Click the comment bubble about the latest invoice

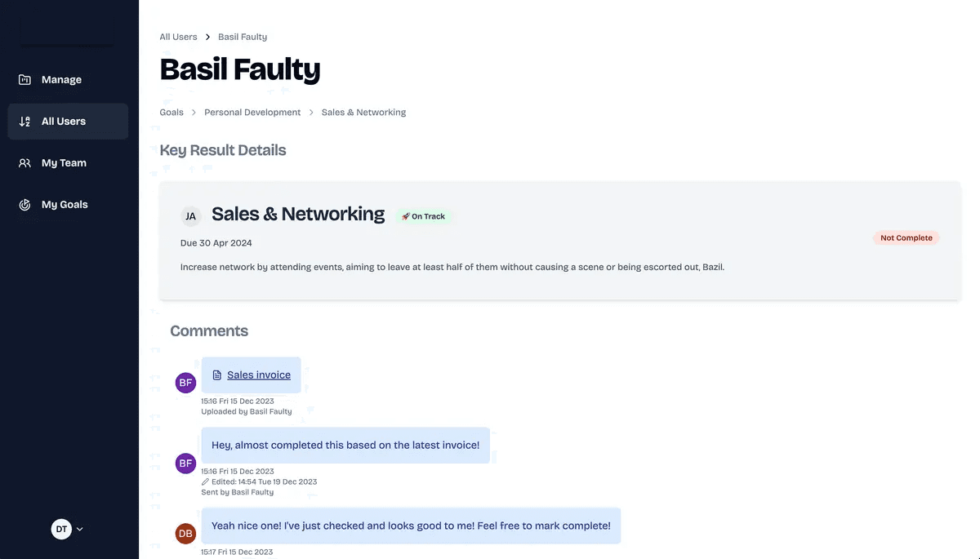345,444
